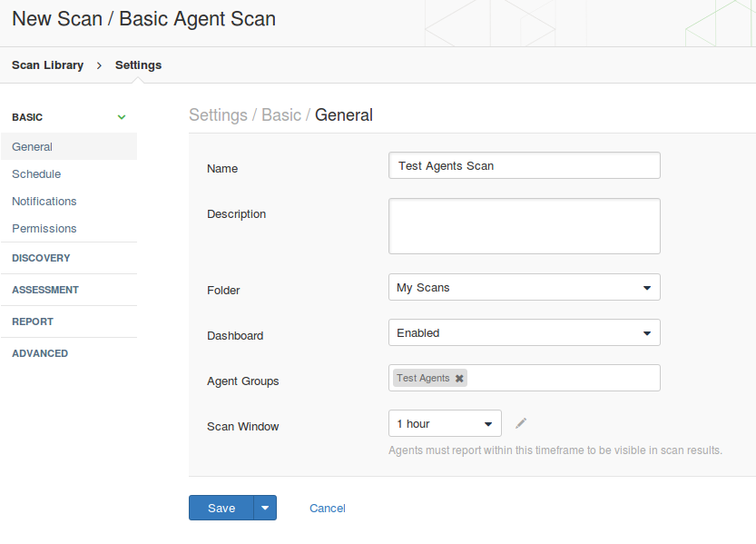Click the Cancel link
Image resolution: width=756 pixels, height=544 pixels.
click(x=328, y=509)
